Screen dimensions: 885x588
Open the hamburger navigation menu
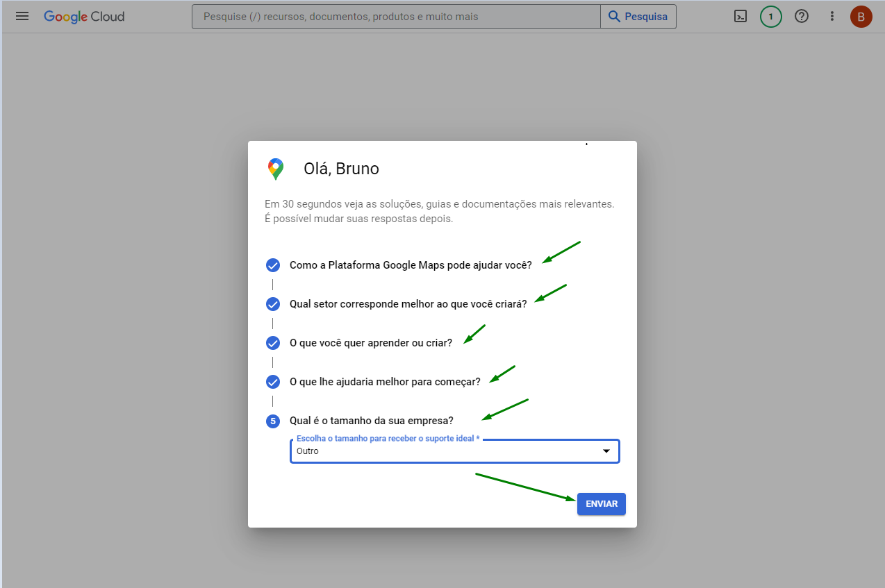click(x=22, y=16)
